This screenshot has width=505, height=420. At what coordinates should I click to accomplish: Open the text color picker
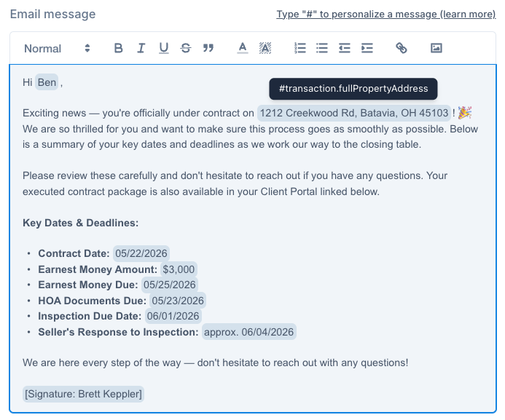coord(243,48)
